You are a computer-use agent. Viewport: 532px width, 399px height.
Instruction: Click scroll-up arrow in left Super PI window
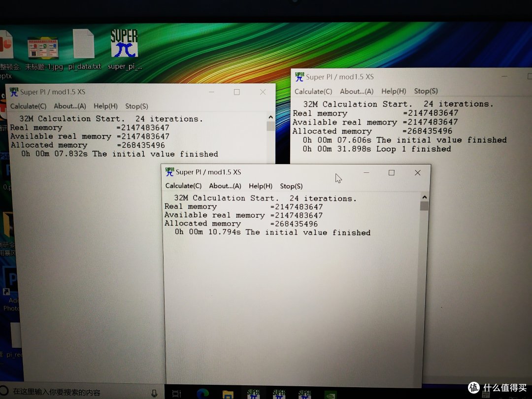[270, 117]
